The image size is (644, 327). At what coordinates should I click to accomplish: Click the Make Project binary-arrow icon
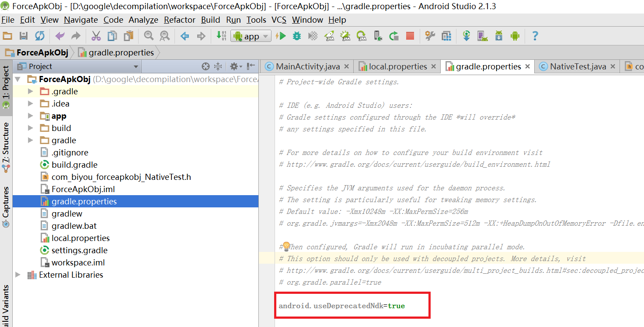click(x=221, y=36)
